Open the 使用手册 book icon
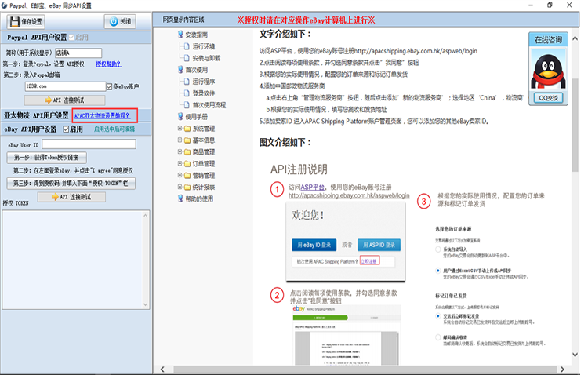 click(x=180, y=116)
